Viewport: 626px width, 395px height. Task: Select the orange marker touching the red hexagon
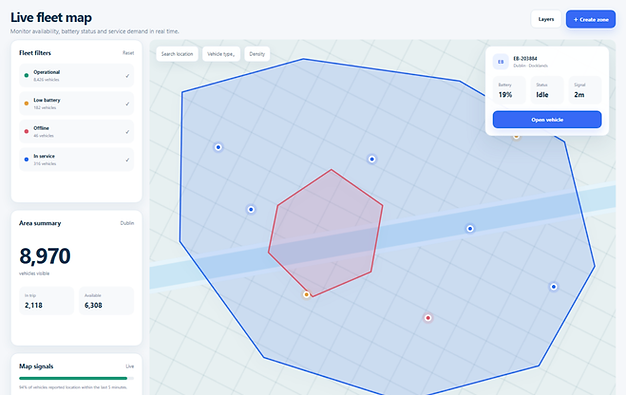(x=307, y=295)
